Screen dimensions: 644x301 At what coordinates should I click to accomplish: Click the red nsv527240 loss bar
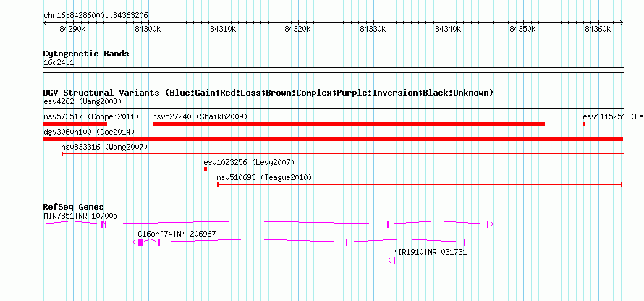point(349,124)
